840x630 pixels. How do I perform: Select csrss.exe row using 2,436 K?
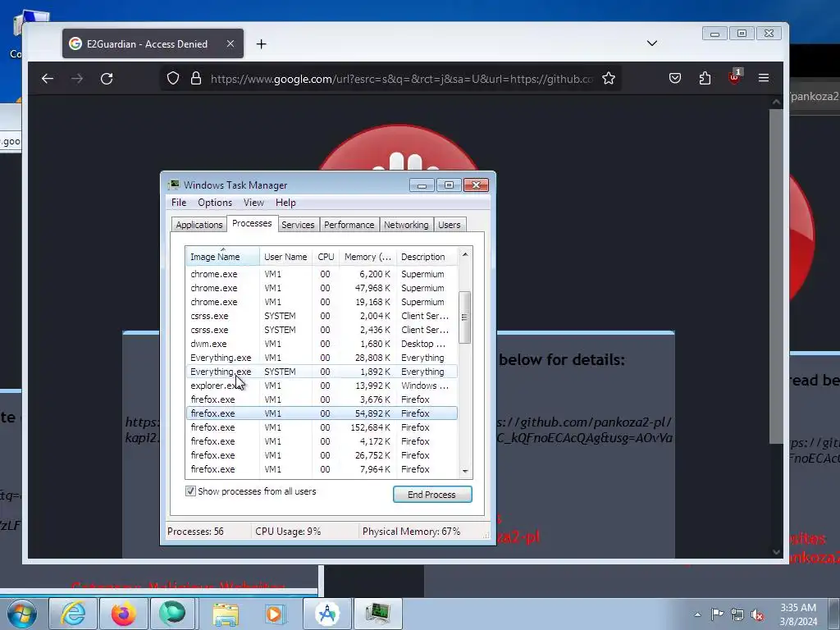[x=322, y=330]
